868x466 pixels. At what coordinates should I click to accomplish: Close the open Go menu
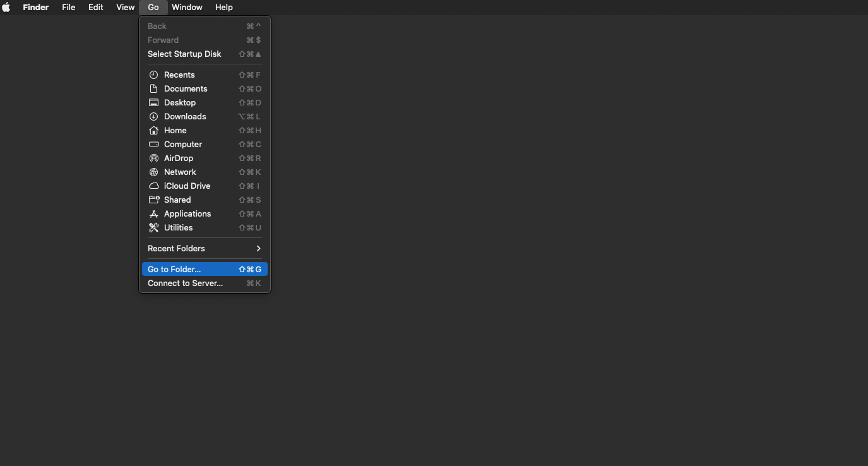click(x=153, y=8)
